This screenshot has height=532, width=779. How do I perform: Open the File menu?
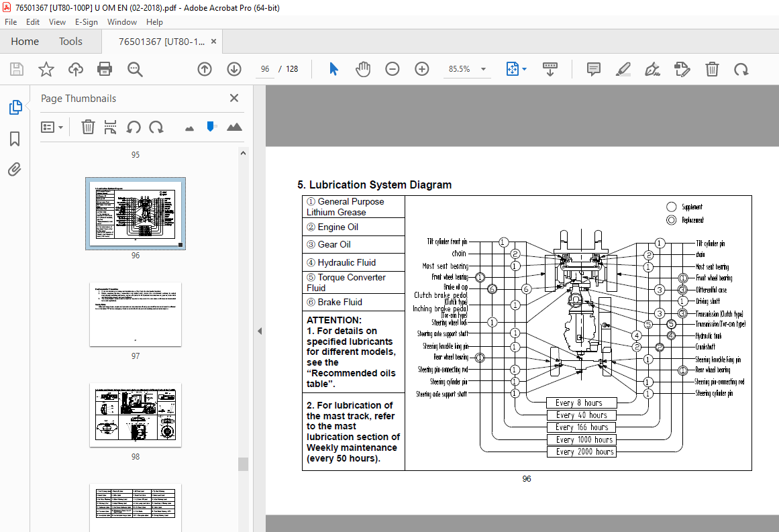(11, 22)
